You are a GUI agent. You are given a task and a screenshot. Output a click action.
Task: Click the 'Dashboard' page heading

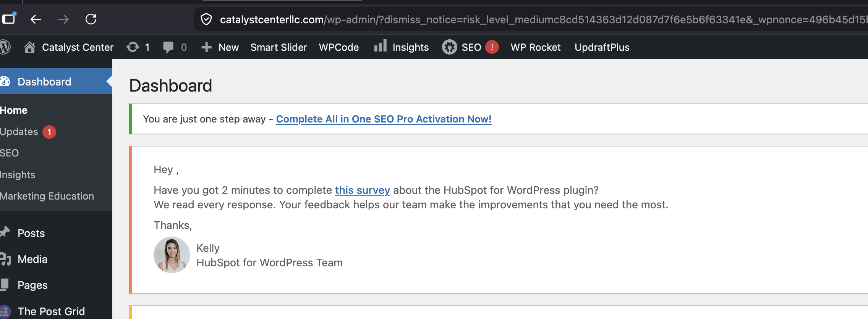(x=170, y=85)
